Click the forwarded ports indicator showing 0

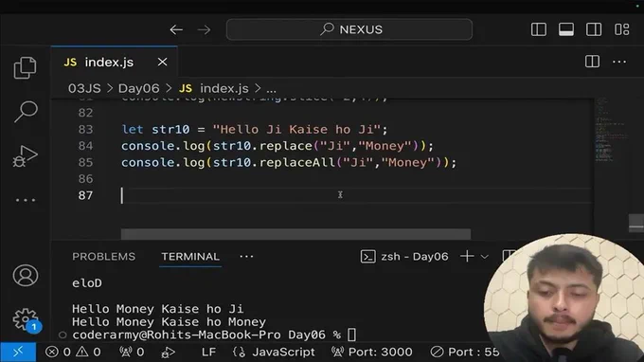132,353
